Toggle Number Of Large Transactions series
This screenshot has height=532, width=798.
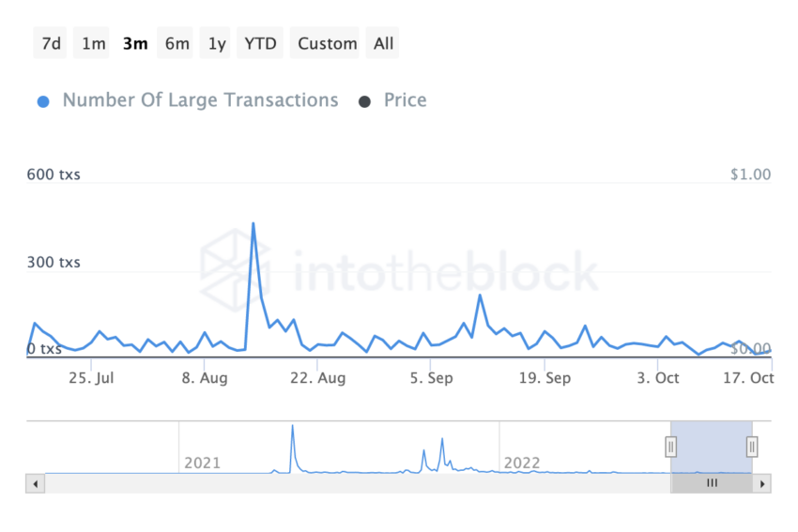[200, 100]
